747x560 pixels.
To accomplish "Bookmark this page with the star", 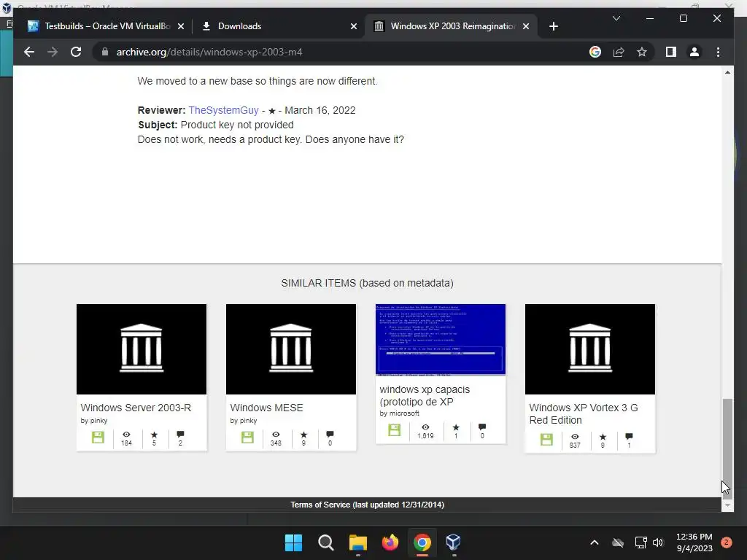I will point(642,52).
